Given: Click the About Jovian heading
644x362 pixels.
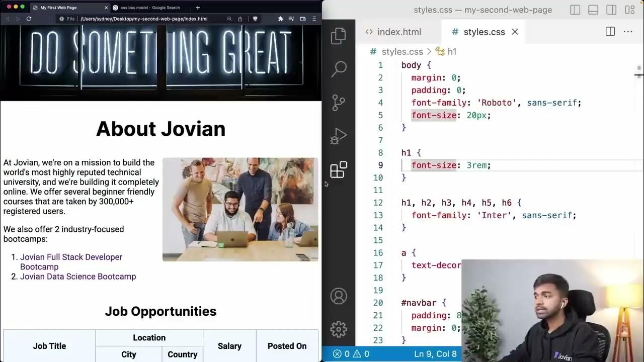Looking at the screenshot, I should pyautogui.click(x=160, y=129).
